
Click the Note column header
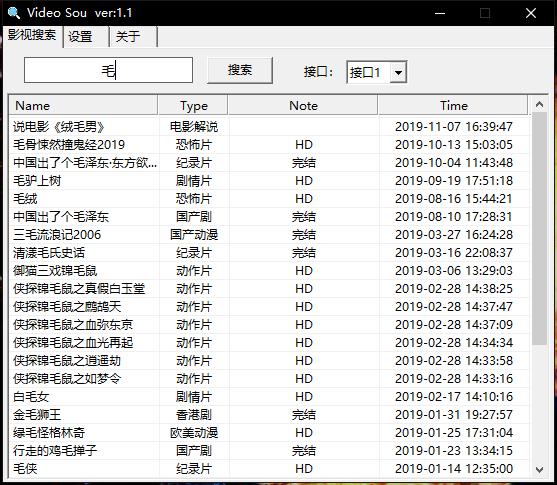(x=303, y=106)
